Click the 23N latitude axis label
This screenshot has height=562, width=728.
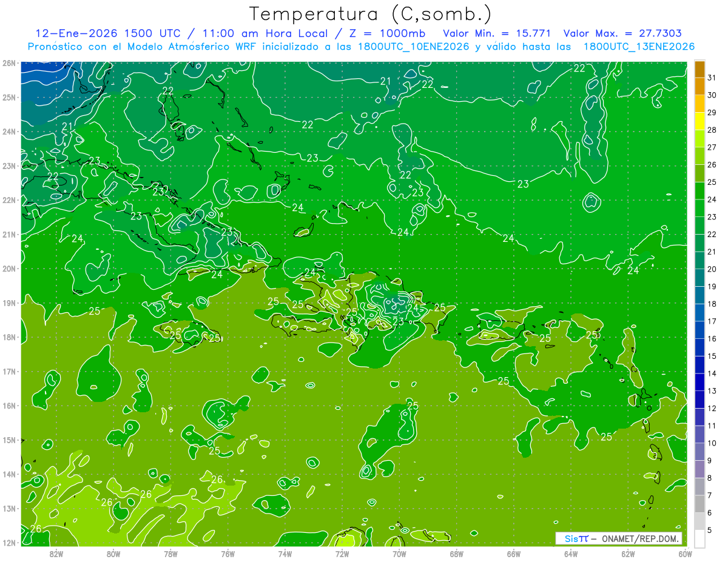(9, 166)
